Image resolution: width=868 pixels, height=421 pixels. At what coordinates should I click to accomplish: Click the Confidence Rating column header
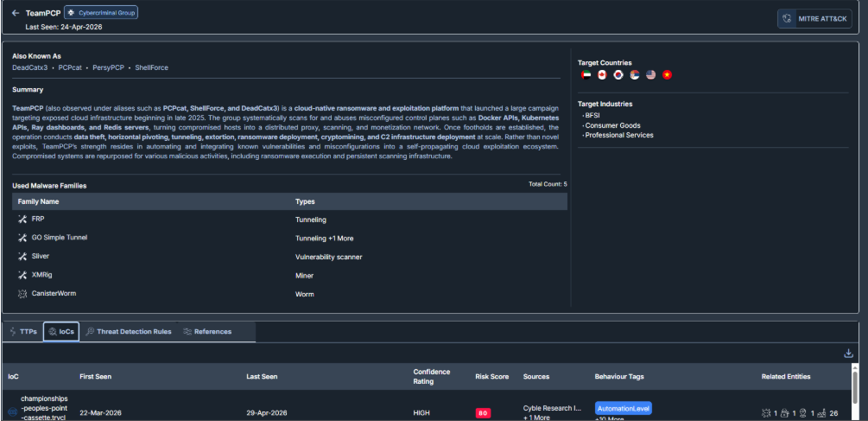[x=432, y=377]
